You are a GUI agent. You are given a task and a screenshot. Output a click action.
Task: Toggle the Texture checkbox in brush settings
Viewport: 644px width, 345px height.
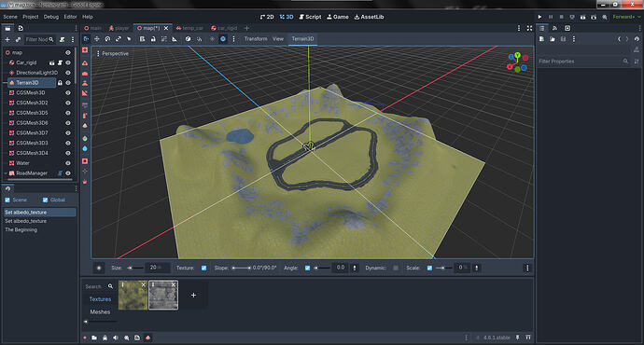(204, 268)
